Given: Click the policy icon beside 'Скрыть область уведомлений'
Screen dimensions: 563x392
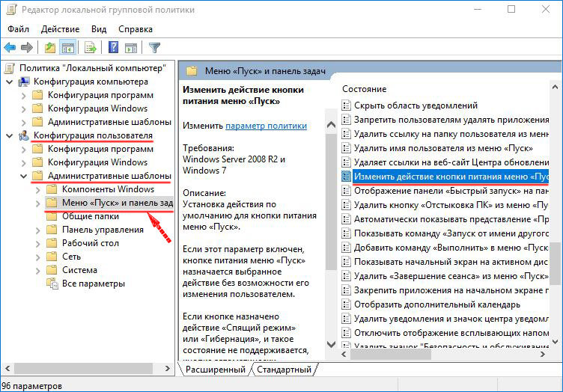Looking at the screenshot, I should [x=346, y=105].
